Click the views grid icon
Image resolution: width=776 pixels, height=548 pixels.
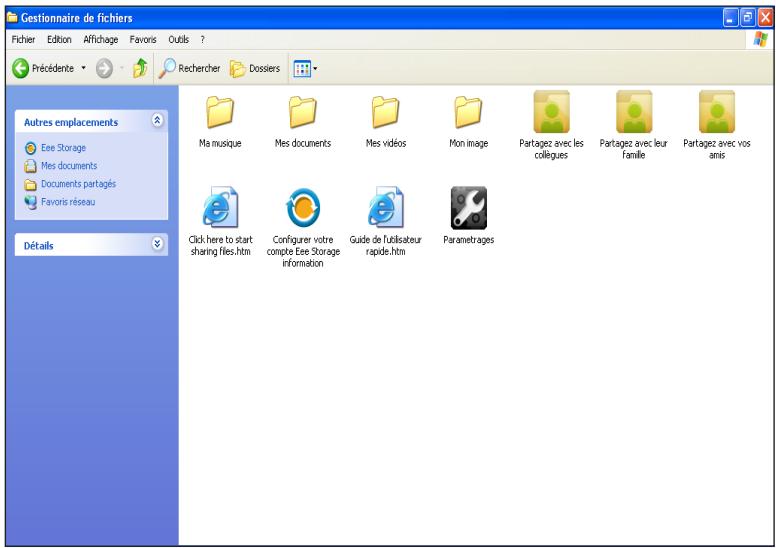[x=302, y=69]
